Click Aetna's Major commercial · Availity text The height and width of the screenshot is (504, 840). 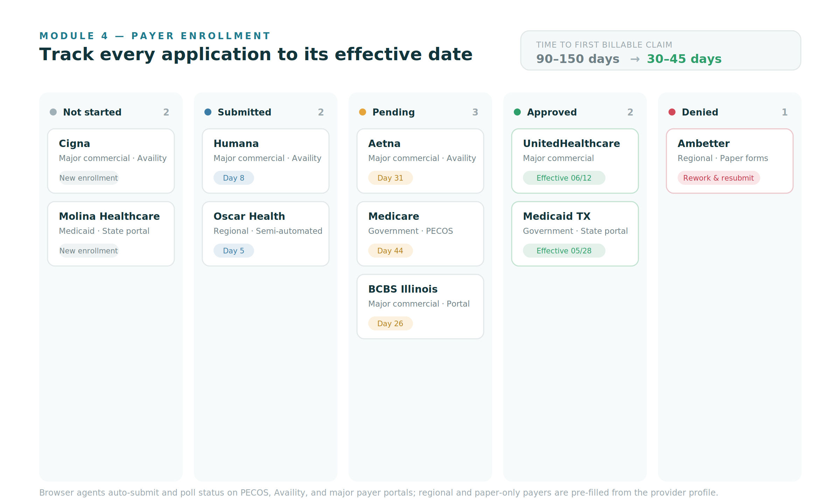(422, 158)
